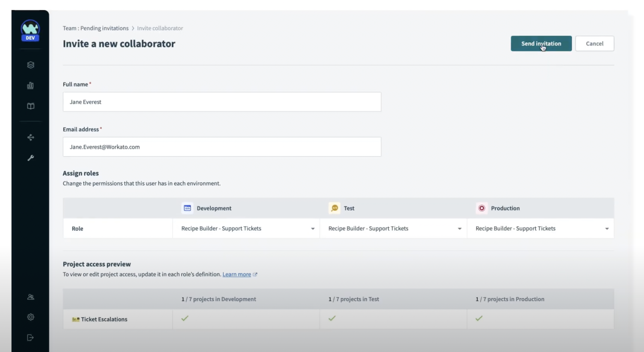Click '1 / 7 projects in Test' header
The width and height of the screenshot is (644, 352).
point(353,299)
